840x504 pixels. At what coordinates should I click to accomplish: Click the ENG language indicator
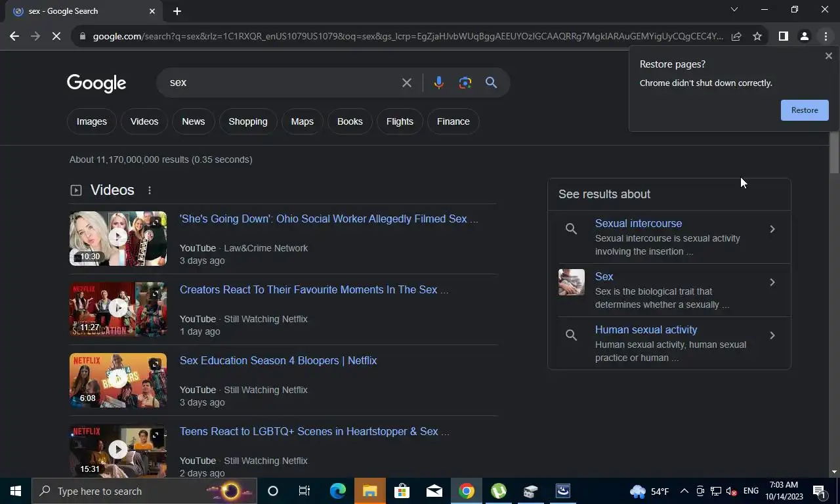click(751, 491)
